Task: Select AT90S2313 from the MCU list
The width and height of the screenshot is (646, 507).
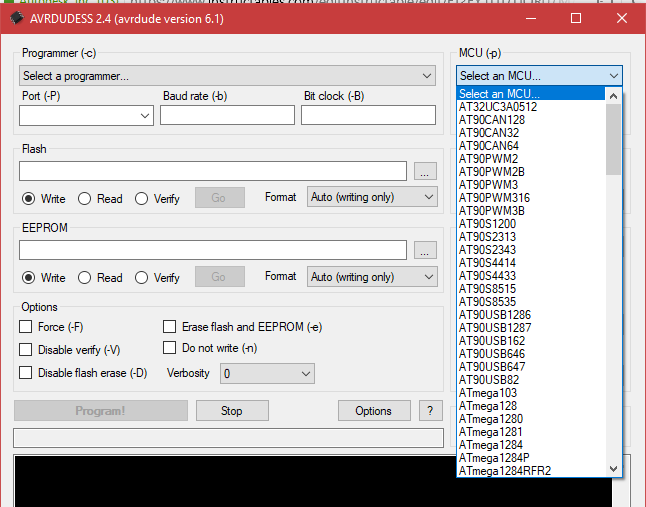Action: 531,237
